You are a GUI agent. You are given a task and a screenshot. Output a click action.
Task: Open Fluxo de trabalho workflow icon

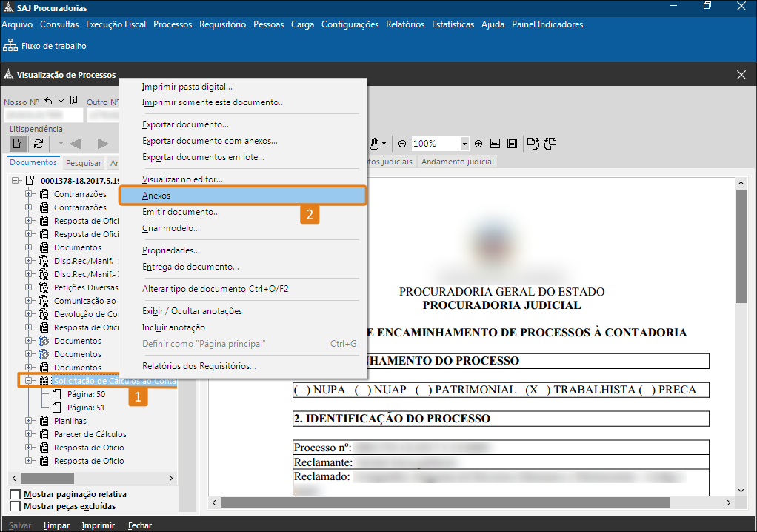10,46
